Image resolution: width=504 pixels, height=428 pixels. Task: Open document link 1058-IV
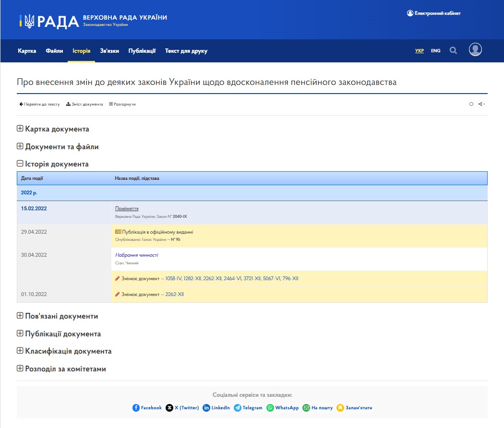pos(174,279)
